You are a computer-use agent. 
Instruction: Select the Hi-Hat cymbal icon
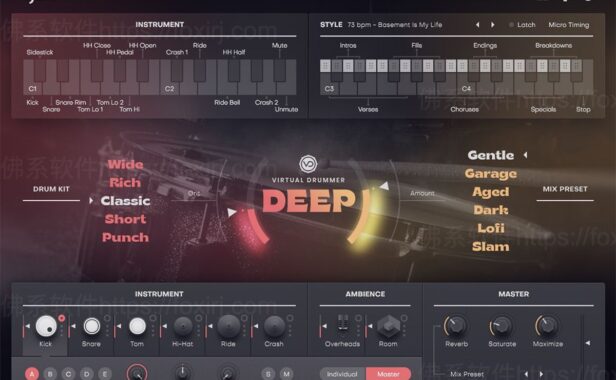tap(183, 326)
